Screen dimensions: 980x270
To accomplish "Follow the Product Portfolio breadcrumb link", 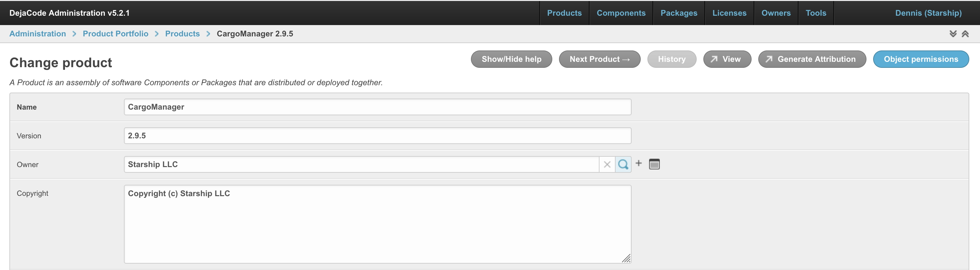I will click(116, 34).
